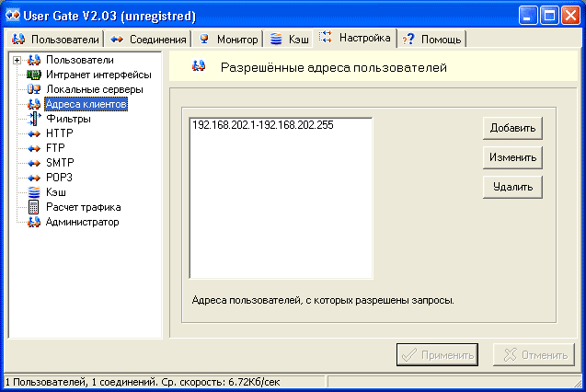Image resolution: width=586 pixels, height=392 pixels.
Task: Close the User Gate window
Action: click(570, 16)
